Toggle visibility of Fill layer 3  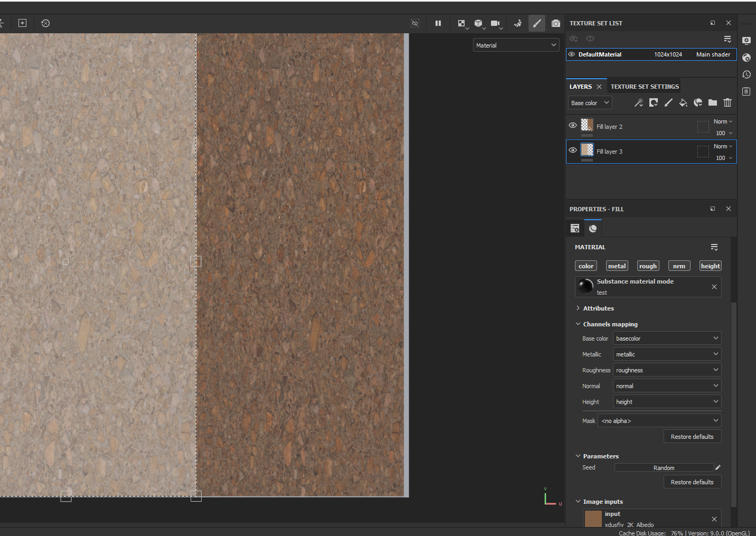click(x=573, y=150)
